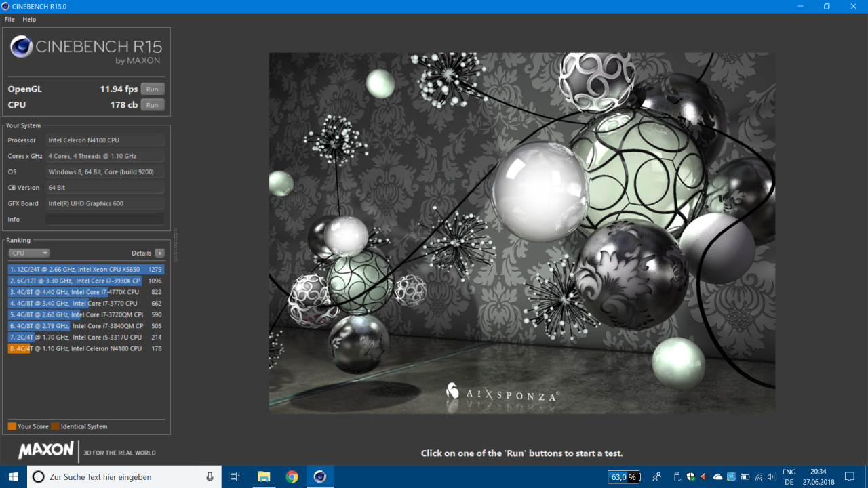The height and width of the screenshot is (488, 868).
Task: Run the OpenGL benchmark
Action: click(x=153, y=89)
